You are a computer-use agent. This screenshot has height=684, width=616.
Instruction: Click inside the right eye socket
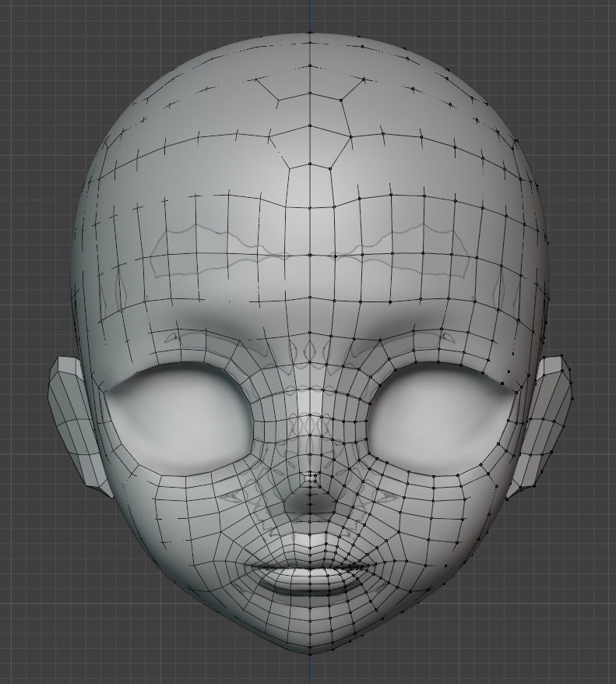pyautogui.click(x=438, y=417)
